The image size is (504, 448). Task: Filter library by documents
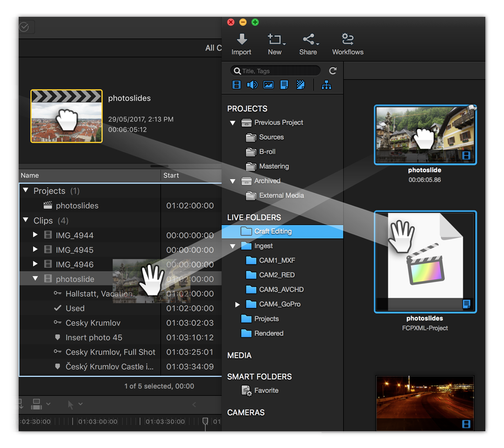284,84
